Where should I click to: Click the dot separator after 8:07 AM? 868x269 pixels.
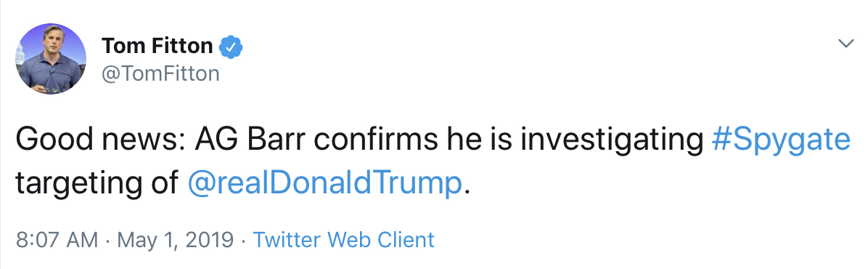(108, 241)
